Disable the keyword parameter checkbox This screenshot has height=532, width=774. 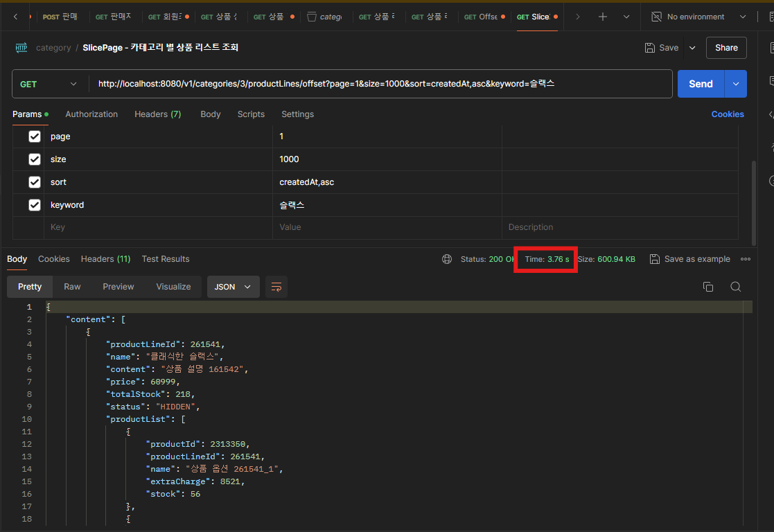point(35,205)
